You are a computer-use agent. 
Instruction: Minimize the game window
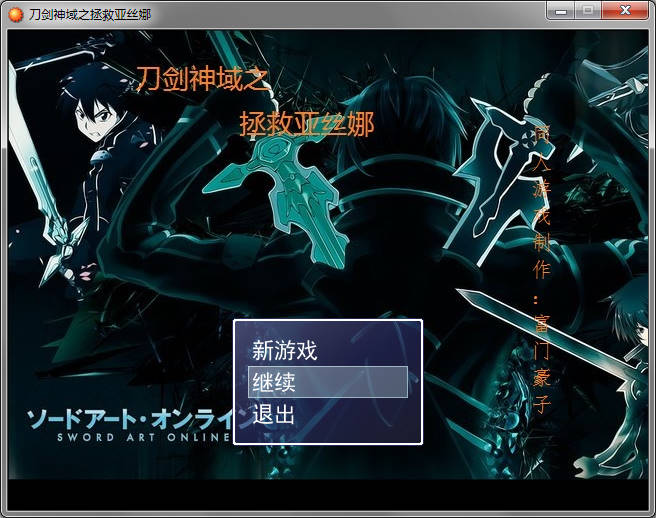point(561,10)
